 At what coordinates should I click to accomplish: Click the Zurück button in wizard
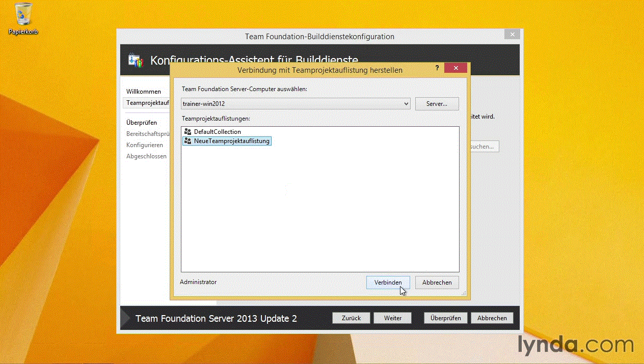pyautogui.click(x=352, y=318)
